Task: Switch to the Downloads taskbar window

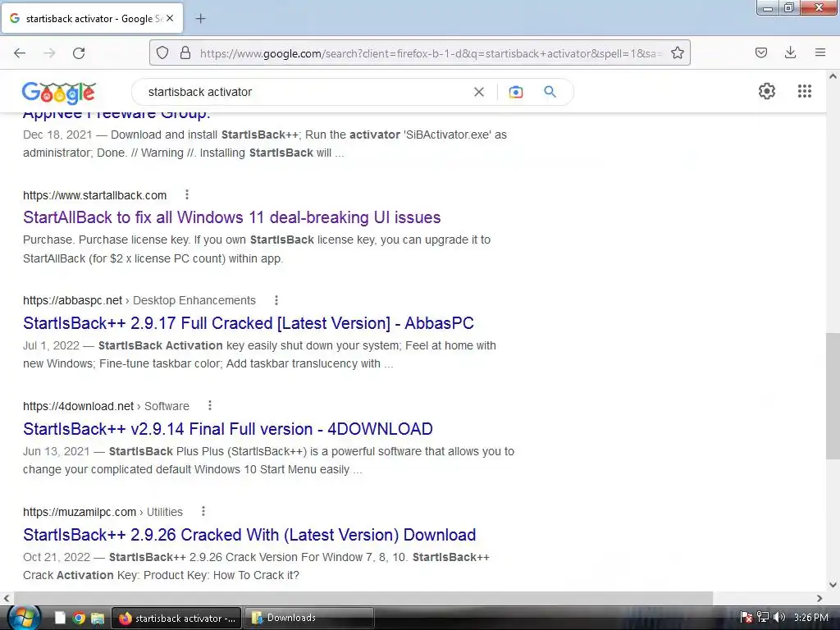Action: [309, 618]
